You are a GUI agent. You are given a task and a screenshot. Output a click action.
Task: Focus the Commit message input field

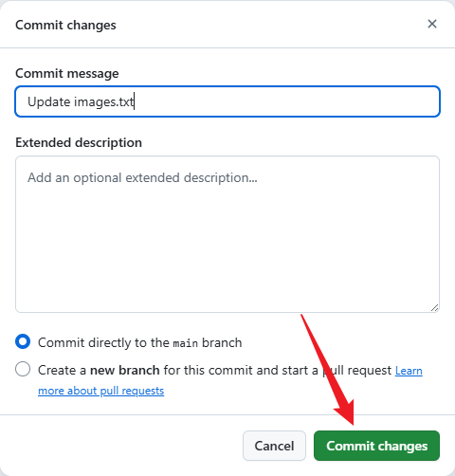tap(227, 101)
